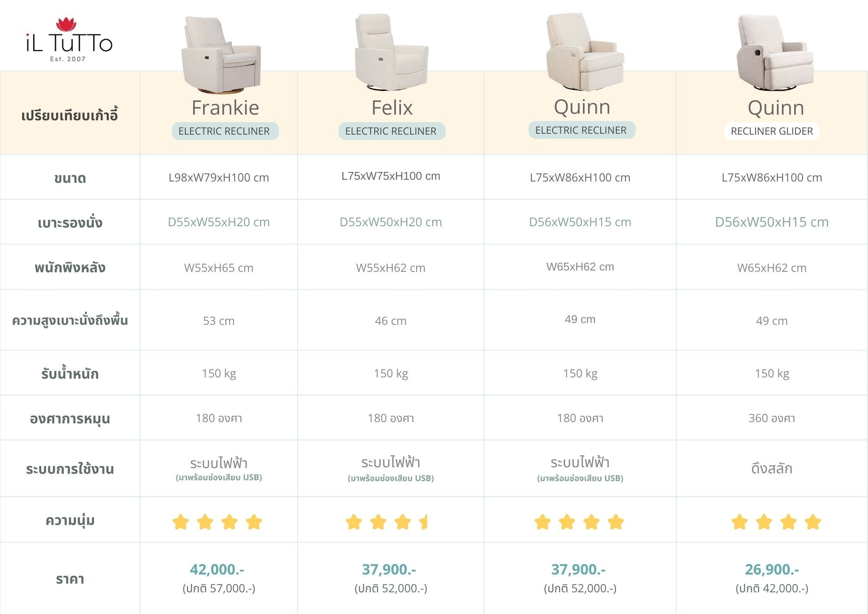Select the Frankie recliner chair image
Screen dimensions: 868x614
point(222,55)
